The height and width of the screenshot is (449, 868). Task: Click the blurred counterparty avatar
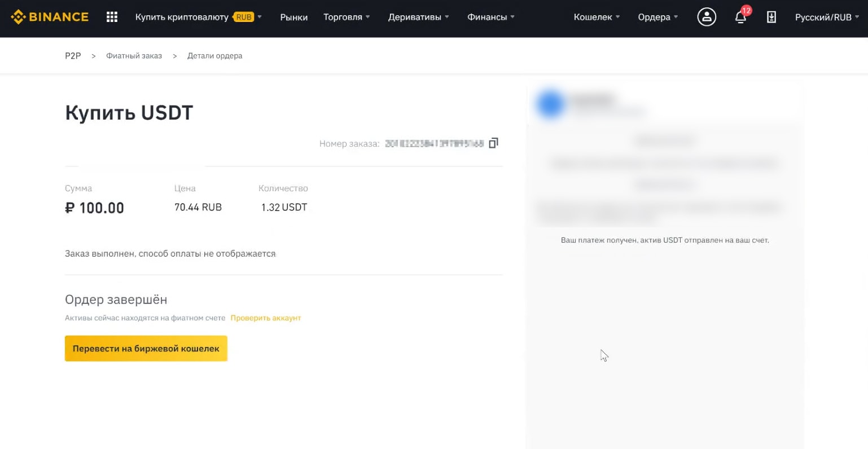[x=550, y=104]
